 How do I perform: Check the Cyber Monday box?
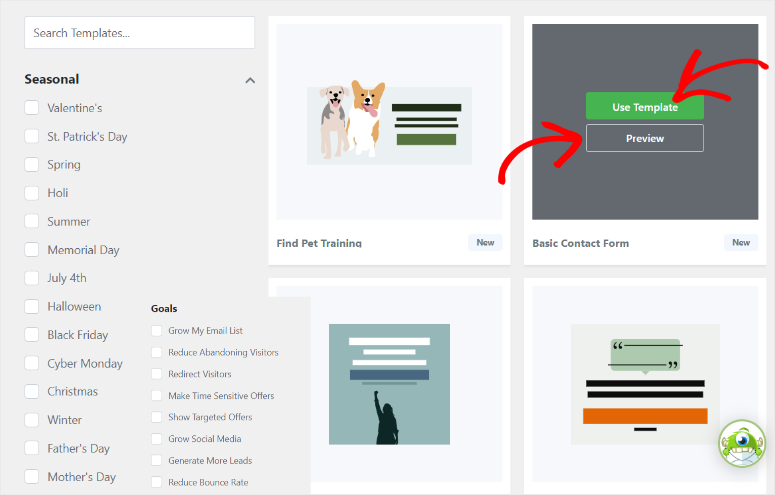click(32, 363)
